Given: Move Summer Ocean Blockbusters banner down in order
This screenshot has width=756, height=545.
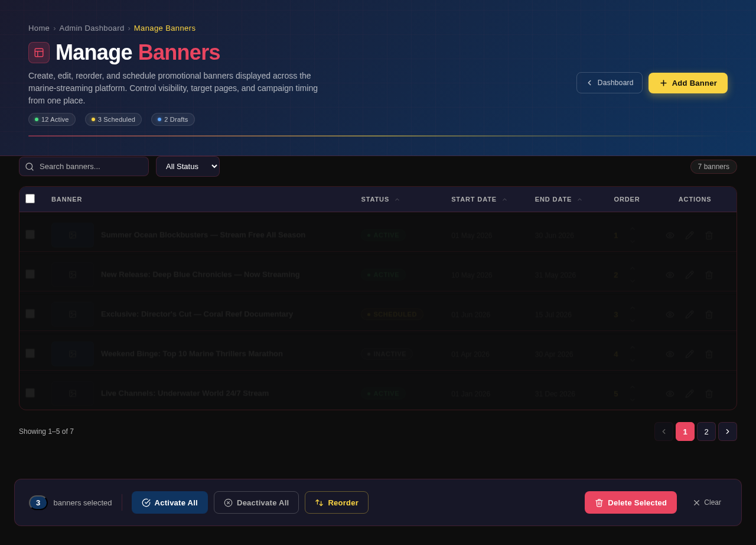Looking at the screenshot, I should coord(632,242).
